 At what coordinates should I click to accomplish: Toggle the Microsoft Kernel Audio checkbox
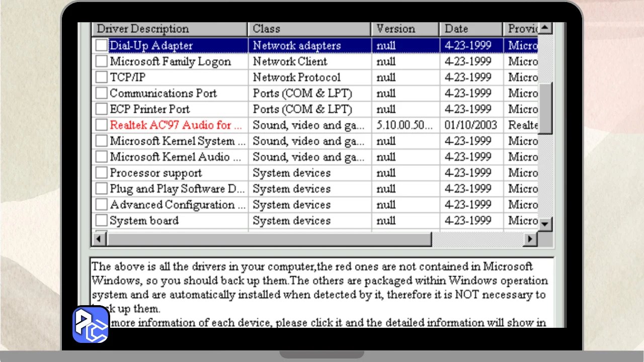tap(102, 157)
